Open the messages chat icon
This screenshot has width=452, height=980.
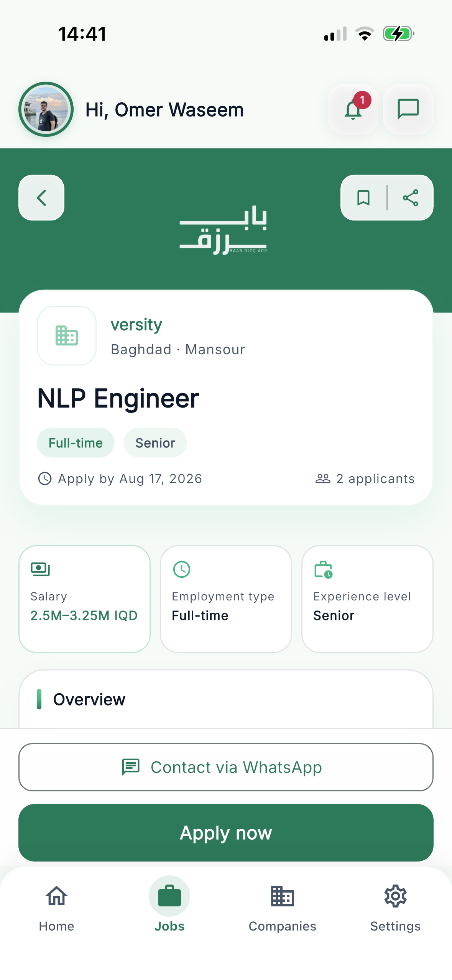(x=408, y=109)
